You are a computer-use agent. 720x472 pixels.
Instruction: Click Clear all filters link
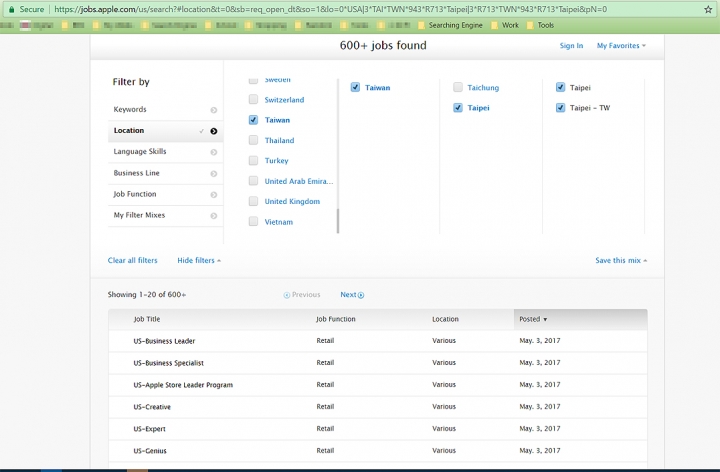(132, 260)
